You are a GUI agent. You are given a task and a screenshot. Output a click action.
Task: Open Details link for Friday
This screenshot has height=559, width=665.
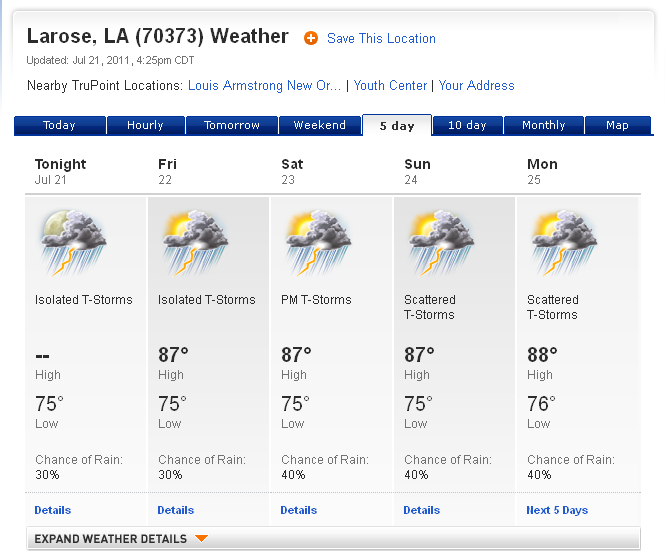point(176,510)
